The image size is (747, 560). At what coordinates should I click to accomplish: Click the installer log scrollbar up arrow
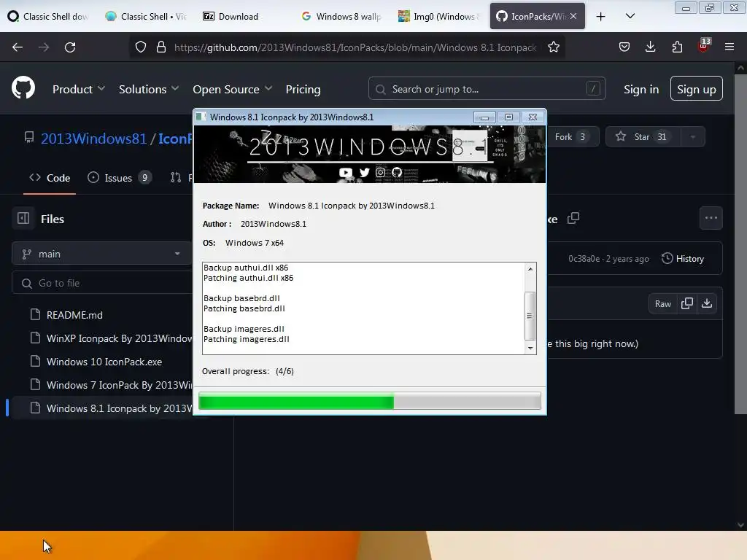530,269
